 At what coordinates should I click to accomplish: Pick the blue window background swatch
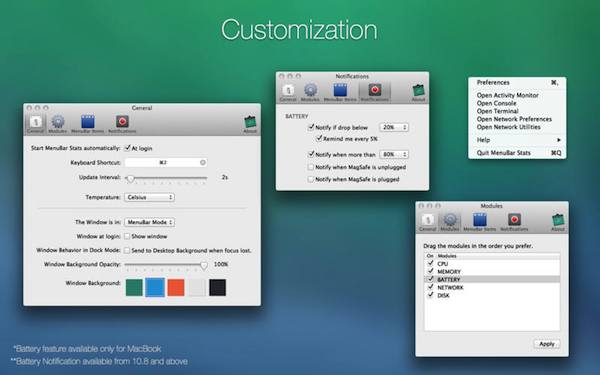click(155, 288)
